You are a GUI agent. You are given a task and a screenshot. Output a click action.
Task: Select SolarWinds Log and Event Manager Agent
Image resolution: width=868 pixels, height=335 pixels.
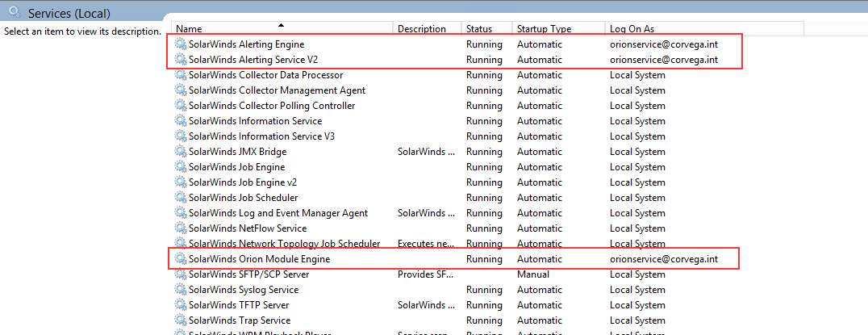(278, 213)
